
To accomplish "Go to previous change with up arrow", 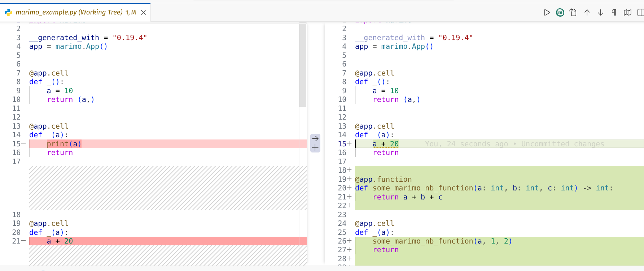I will [x=587, y=13].
